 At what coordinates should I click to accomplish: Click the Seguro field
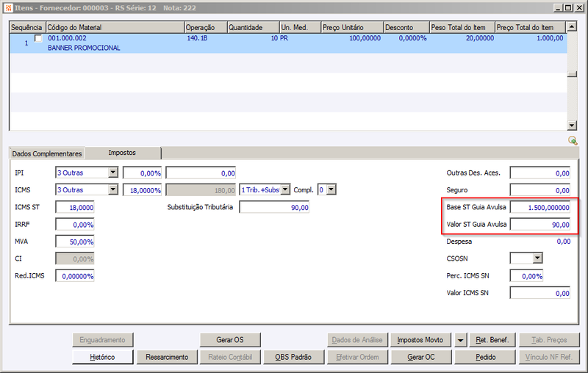click(540, 190)
